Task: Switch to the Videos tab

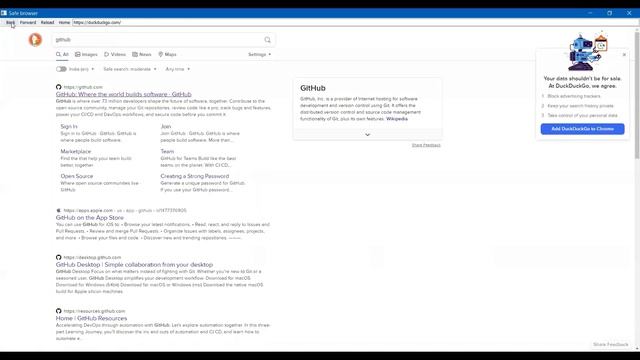Action: (115, 54)
